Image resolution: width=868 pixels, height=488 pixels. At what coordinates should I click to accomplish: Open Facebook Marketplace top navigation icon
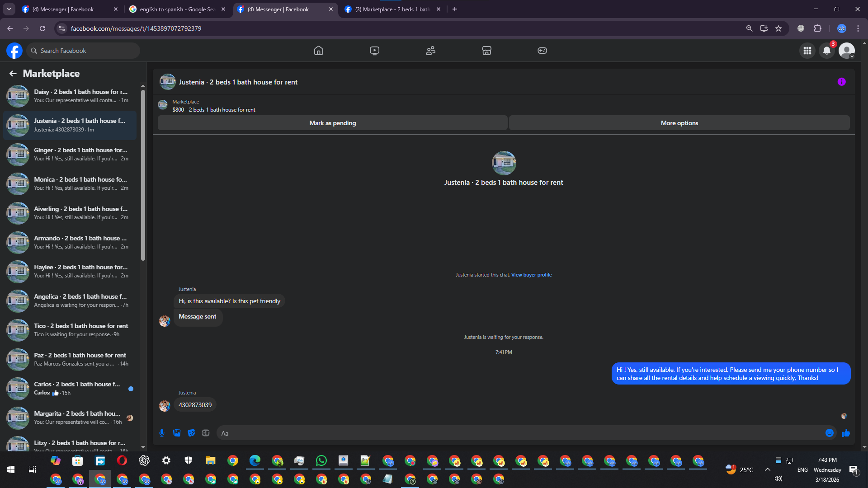click(x=486, y=51)
